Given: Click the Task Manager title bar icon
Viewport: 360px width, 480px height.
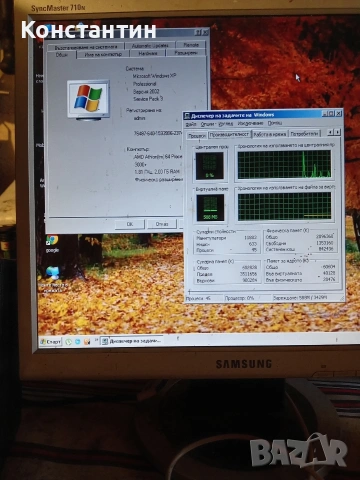Looking at the screenshot, I should point(187,116).
